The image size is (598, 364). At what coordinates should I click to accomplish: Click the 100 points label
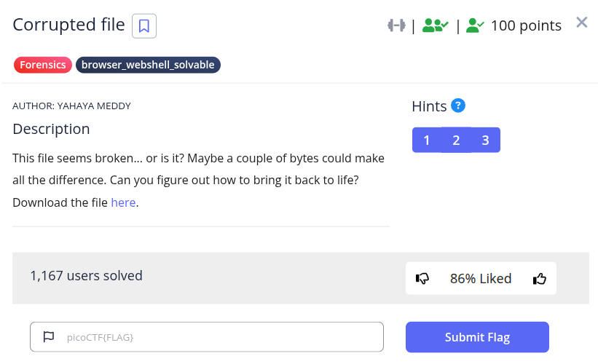[526, 25]
